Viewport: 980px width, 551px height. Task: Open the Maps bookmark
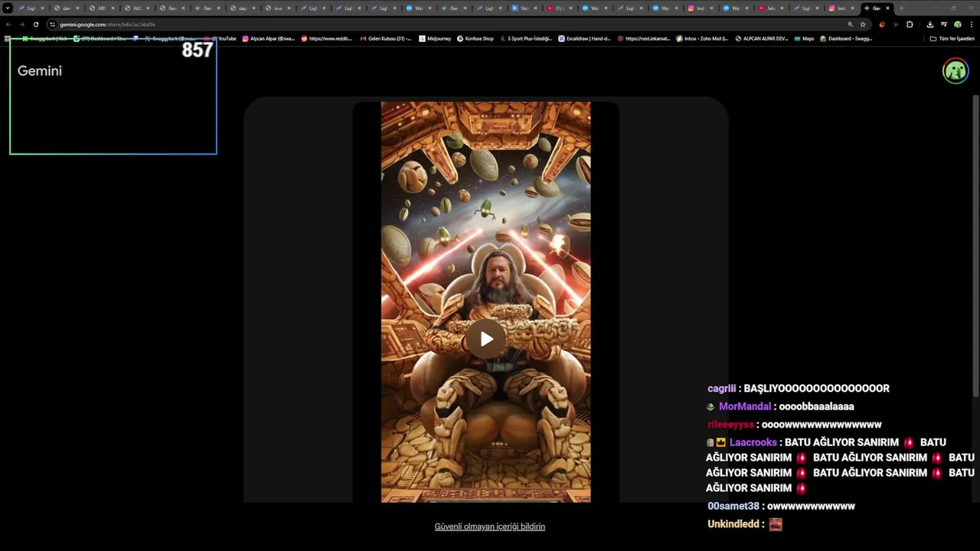click(804, 38)
